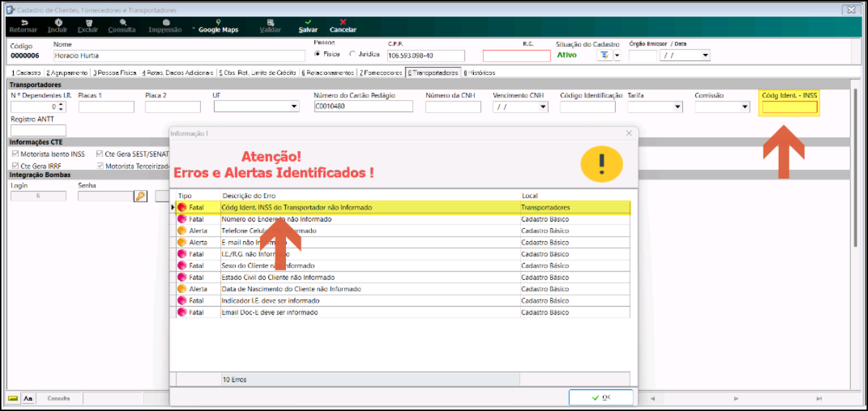Click the key icon next to Senha
868x411 pixels.
tap(140, 196)
